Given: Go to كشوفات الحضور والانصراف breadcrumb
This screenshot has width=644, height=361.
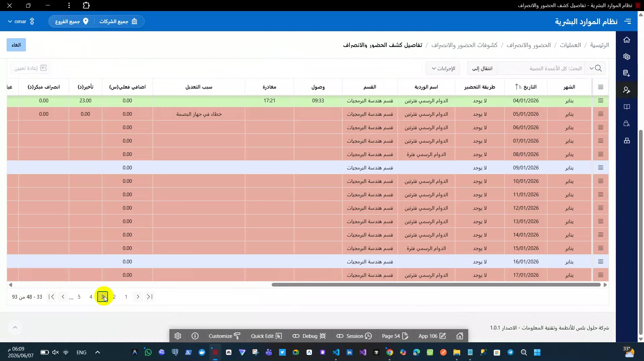Looking at the screenshot, I should coord(464,45).
